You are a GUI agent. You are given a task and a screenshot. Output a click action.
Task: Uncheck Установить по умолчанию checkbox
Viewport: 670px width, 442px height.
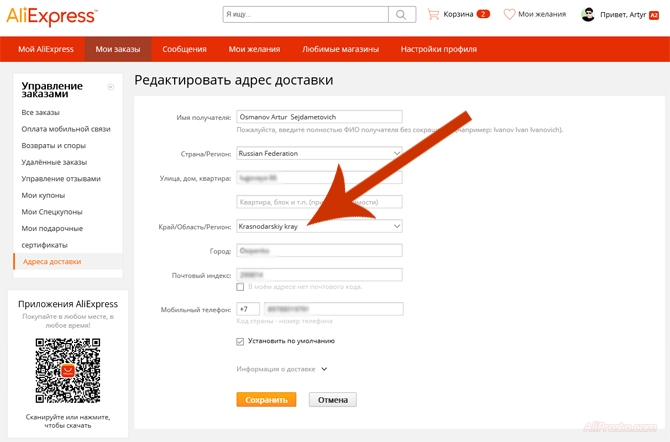click(240, 341)
